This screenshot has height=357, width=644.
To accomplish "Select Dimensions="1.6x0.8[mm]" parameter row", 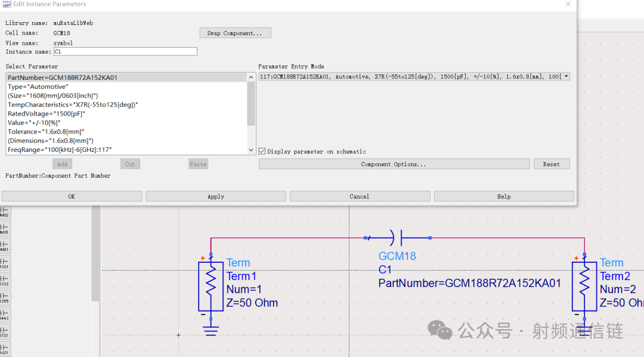I will point(126,141).
